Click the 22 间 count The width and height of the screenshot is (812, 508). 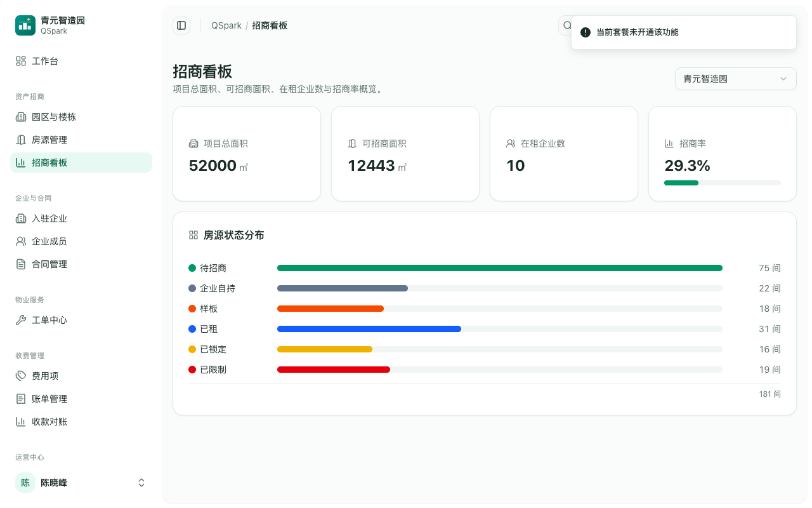tap(769, 288)
